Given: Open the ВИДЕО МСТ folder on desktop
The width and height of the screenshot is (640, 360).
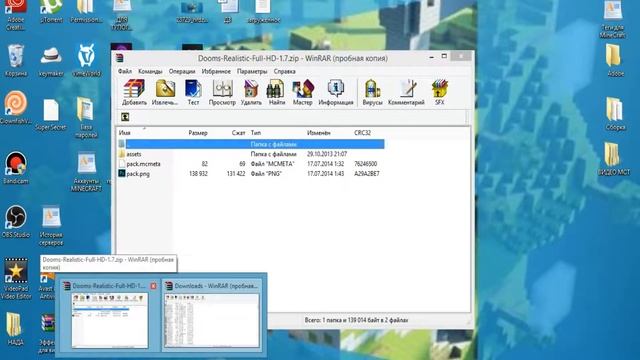Looking at the screenshot, I should pyautogui.click(x=613, y=159).
